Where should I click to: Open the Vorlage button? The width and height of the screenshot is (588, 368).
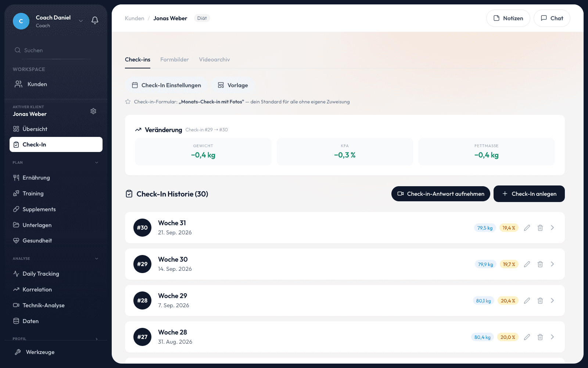click(233, 85)
